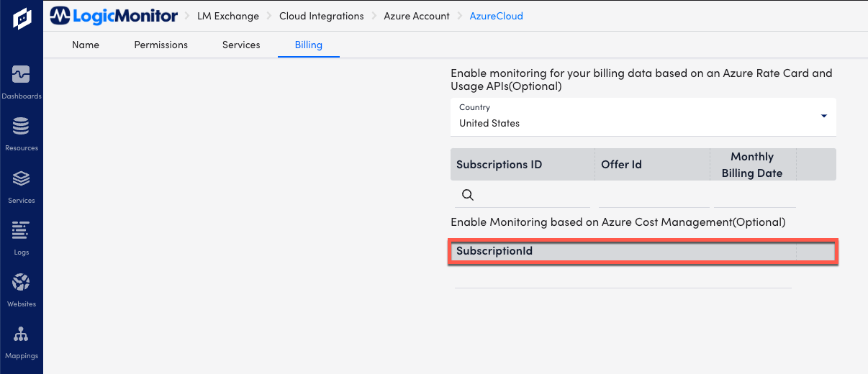Click the Monthly Billing Date input field

point(755,195)
